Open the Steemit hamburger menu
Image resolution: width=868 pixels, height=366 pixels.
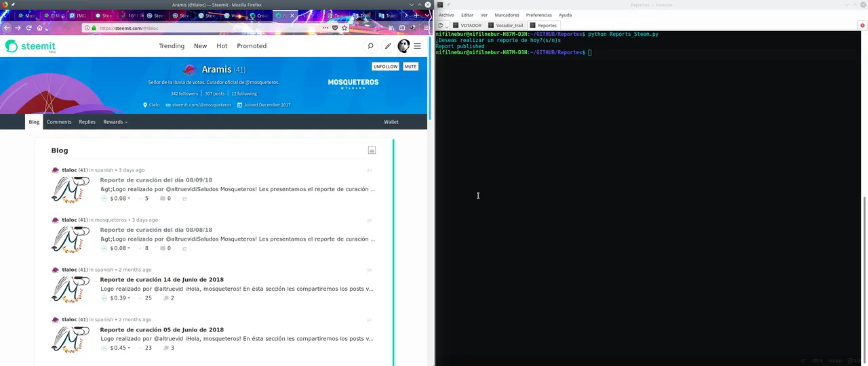tap(417, 46)
